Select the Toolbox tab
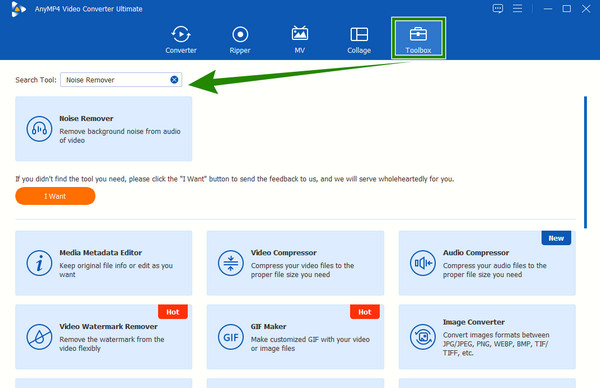The height and width of the screenshot is (388, 600). (x=418, y=38)
